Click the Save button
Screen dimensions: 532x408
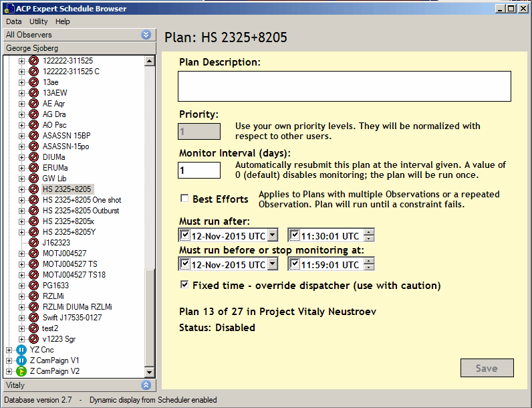[487, 368]
